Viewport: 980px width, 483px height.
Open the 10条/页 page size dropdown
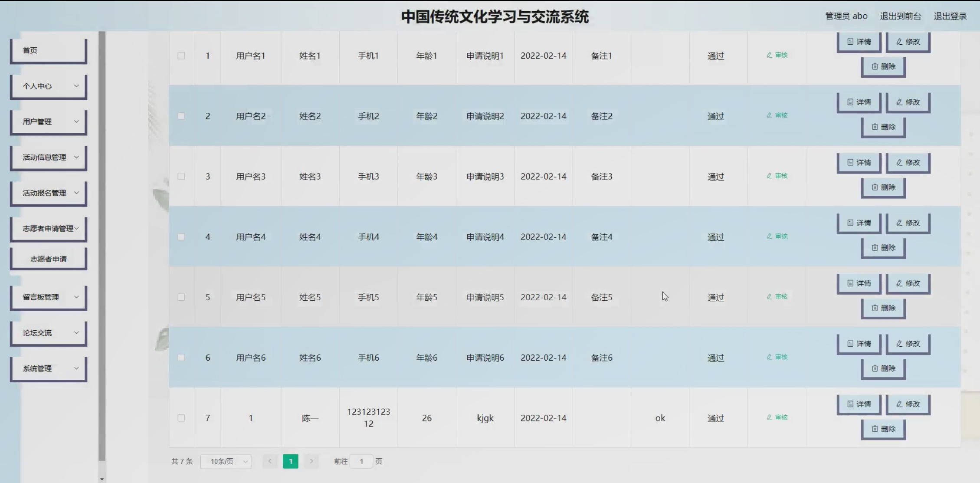(x=226, y=461)
